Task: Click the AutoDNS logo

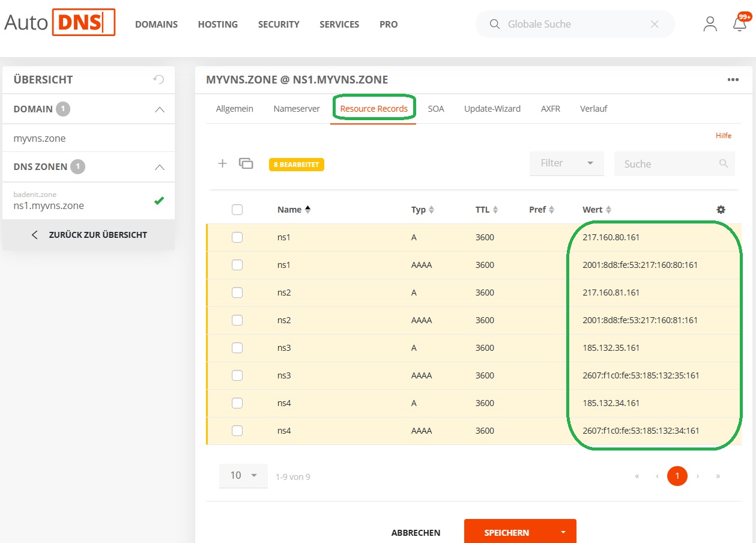Action: [x=59, y=23]
